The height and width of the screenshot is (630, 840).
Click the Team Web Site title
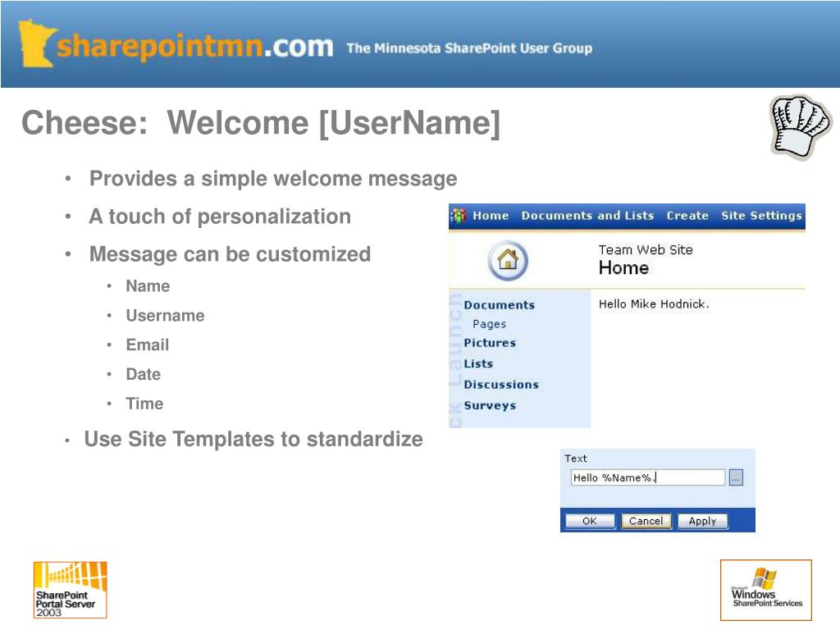(646, 249)
